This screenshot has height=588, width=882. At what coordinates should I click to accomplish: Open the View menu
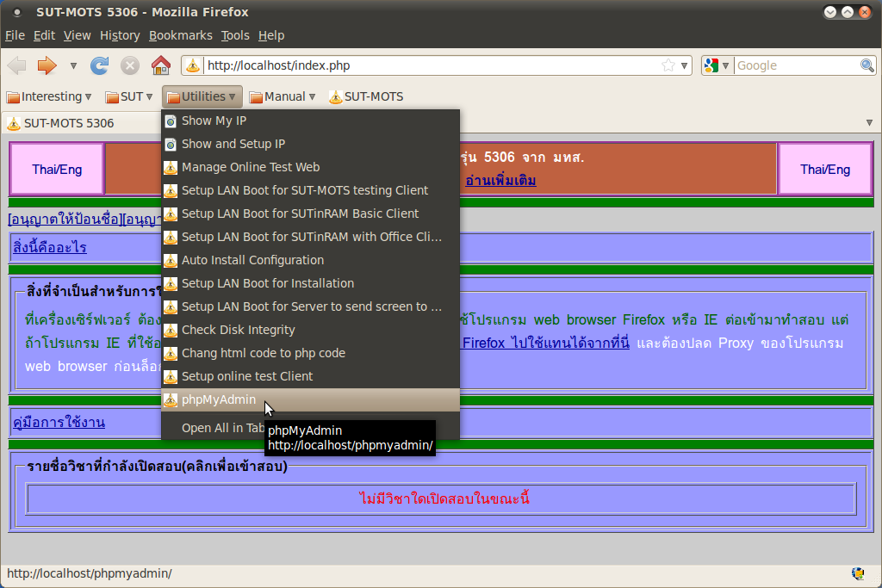[x=77, y=35]
